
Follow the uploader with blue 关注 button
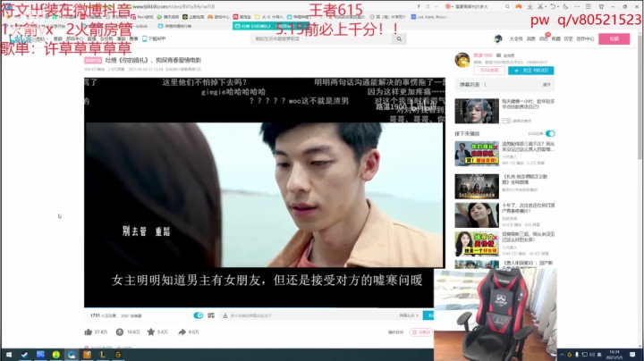tap(530, 71)
